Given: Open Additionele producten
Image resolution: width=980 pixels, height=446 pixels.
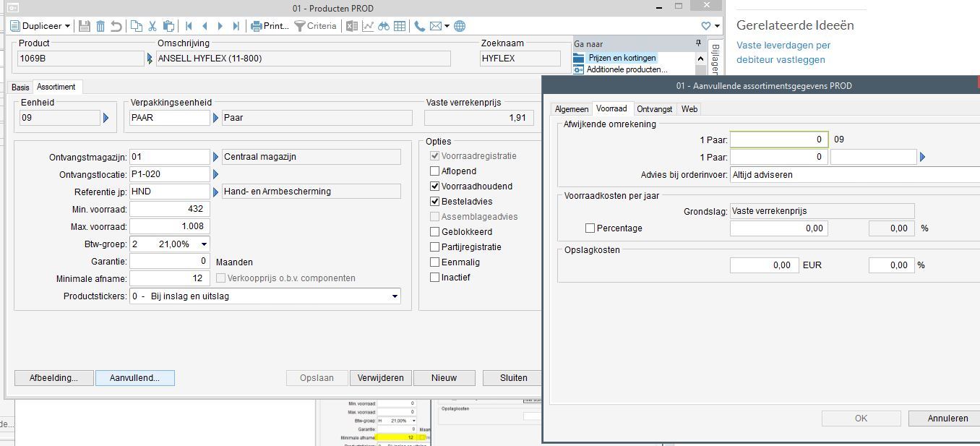Looking at the screenshot, I should click(627, 69).
